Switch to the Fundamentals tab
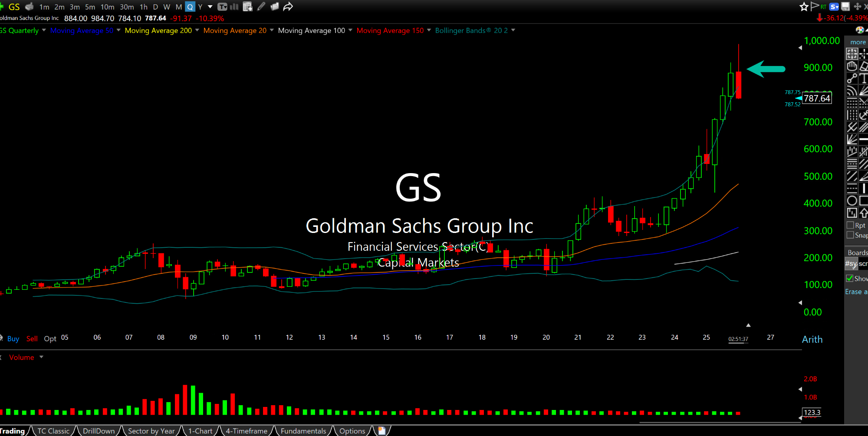 (x=303, y=431)
